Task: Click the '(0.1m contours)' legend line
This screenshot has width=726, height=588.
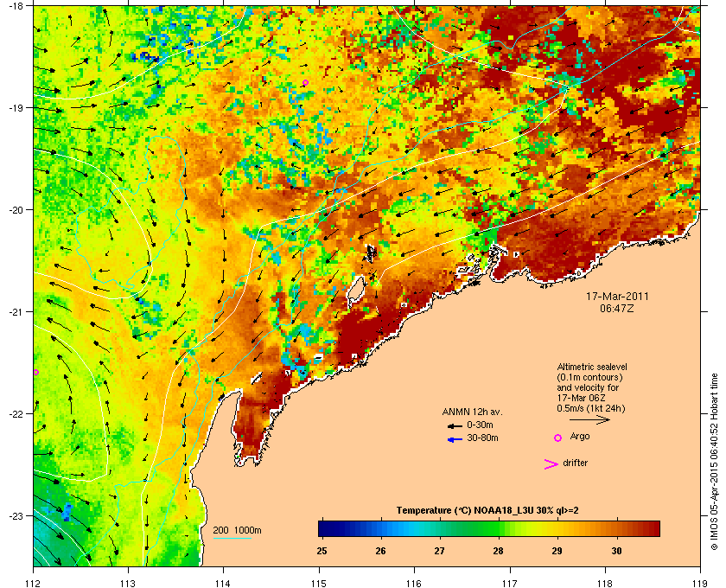Action: tap(589, 377)
